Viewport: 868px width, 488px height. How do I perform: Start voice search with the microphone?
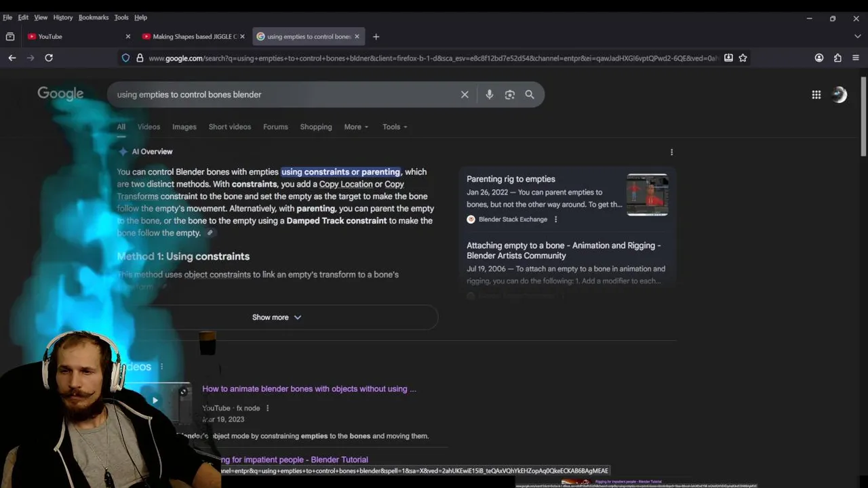click(490, 95)
